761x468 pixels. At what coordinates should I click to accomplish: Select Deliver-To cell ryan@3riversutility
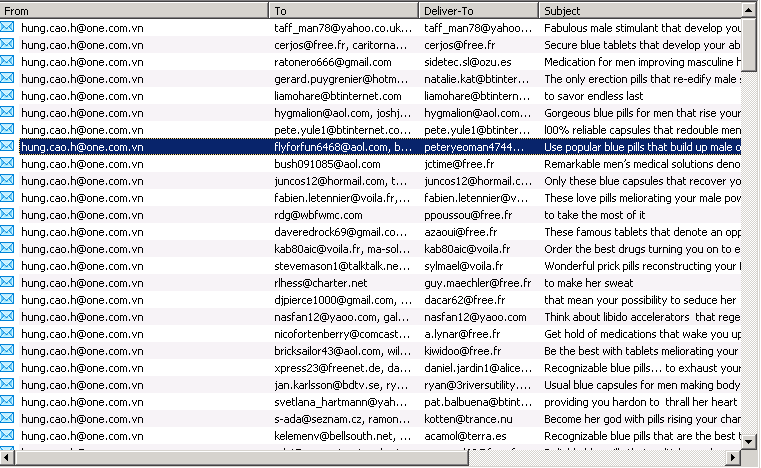(478, 384)
